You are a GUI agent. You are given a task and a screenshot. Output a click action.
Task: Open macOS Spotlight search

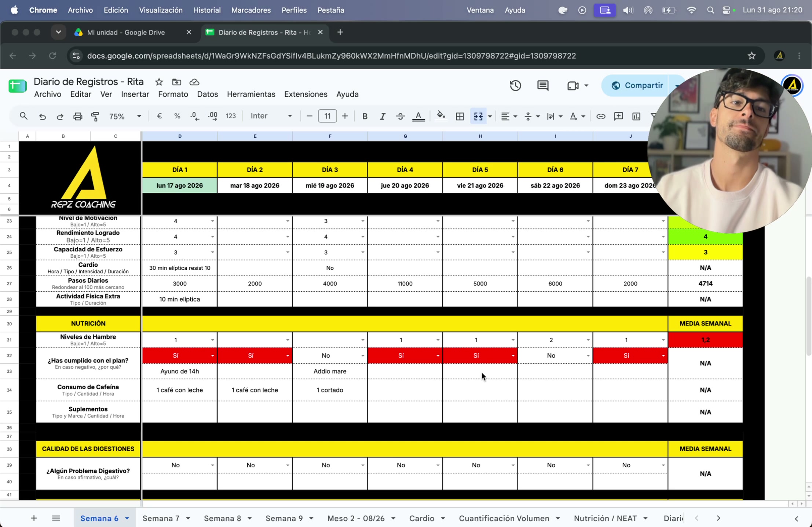tap(710, 10)
